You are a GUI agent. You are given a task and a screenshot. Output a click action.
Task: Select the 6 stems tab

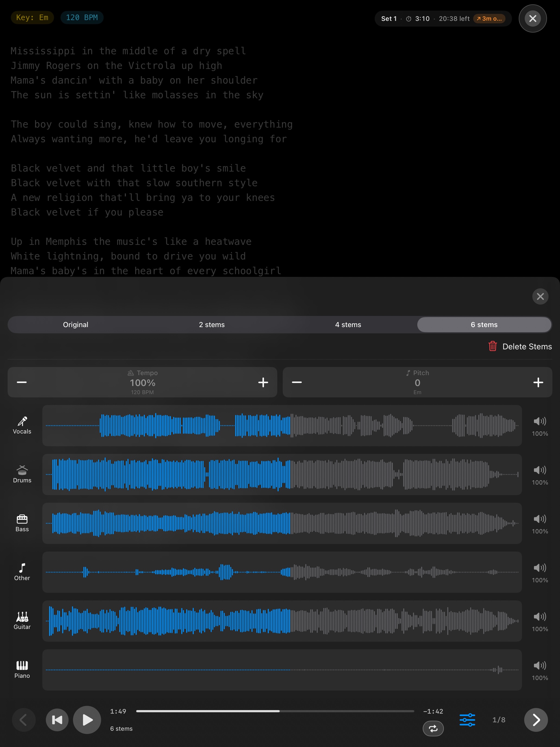[484, 325]
